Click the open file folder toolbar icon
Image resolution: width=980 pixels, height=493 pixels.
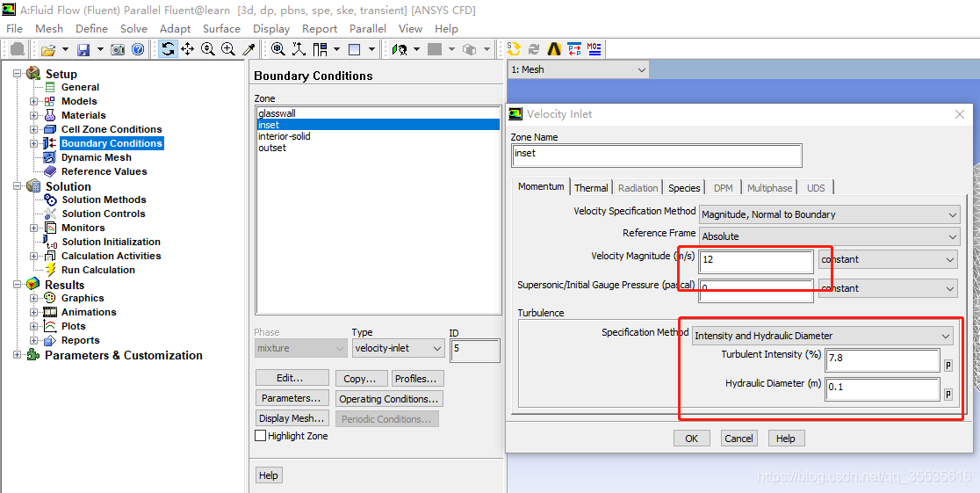[x=48, y=49]
